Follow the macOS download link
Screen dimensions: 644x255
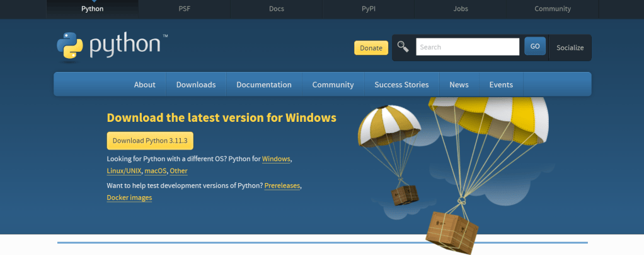(x=156, y=170)
